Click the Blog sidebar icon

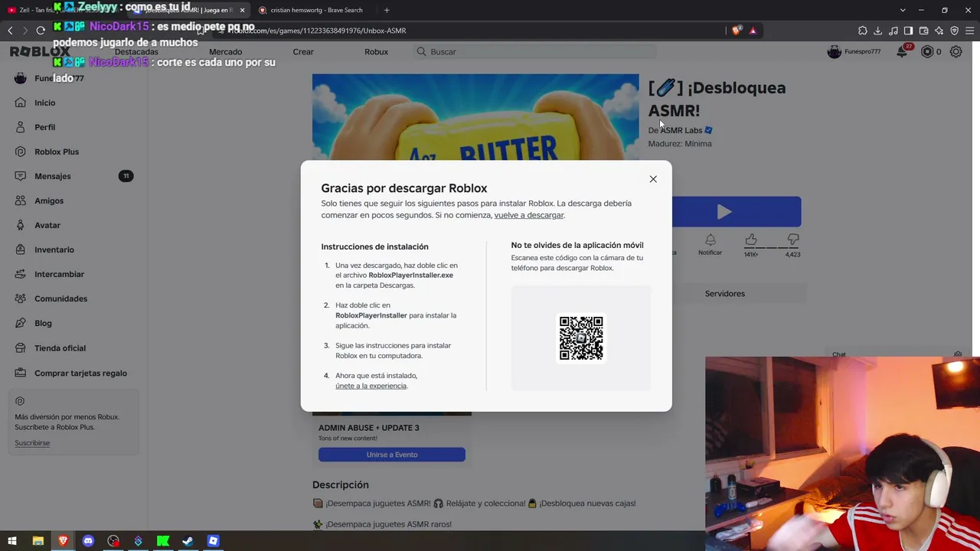pos(20,323)
